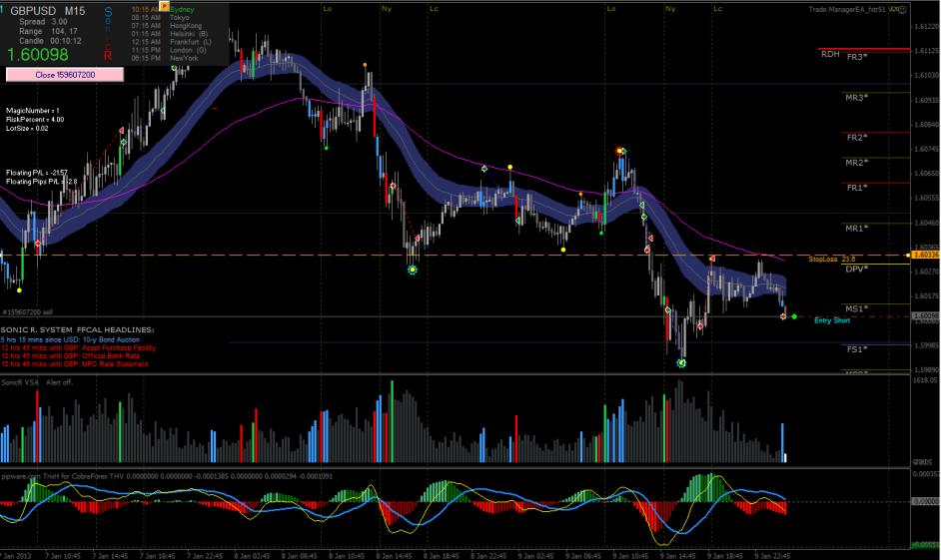Click the #159607200 sell order line label
Screen dimensions: 941x560
pyautogui.click(x=29, y=312)
